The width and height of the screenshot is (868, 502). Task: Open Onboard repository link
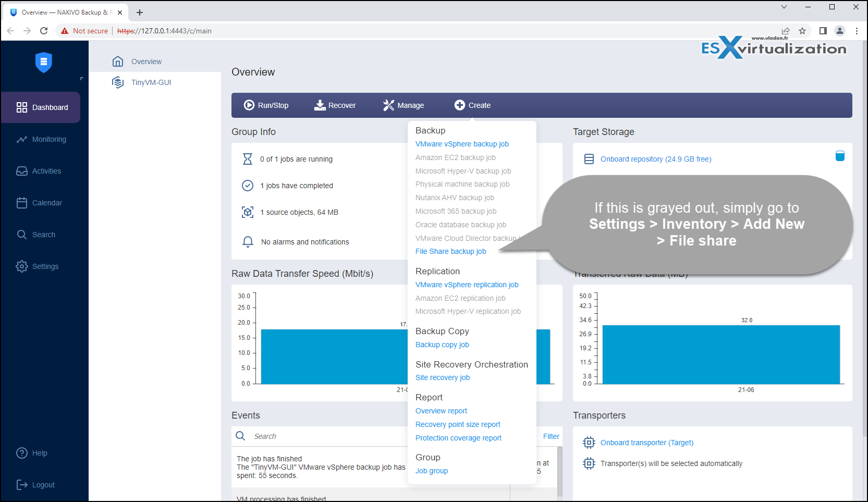coord(656,159)
